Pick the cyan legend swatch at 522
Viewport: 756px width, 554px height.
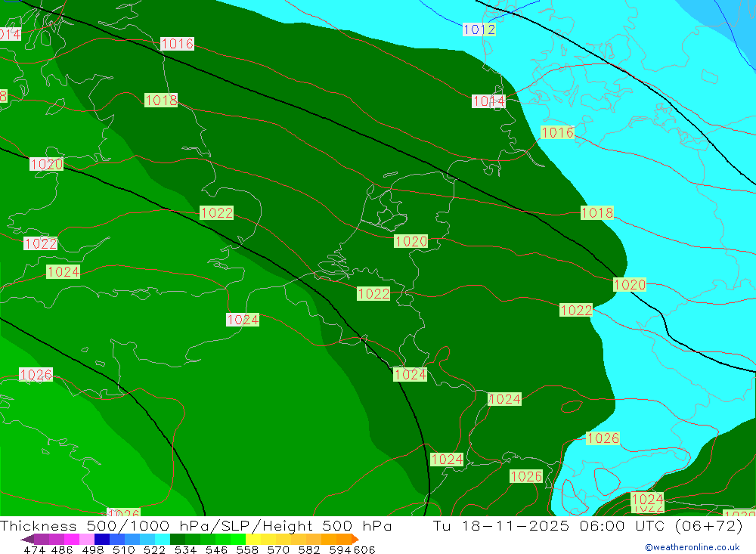163,539
